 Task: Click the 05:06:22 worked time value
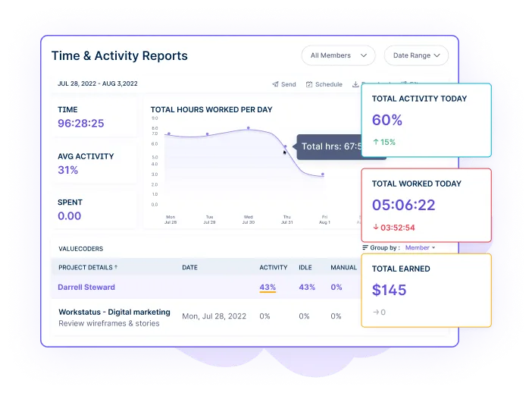point(403,205)
